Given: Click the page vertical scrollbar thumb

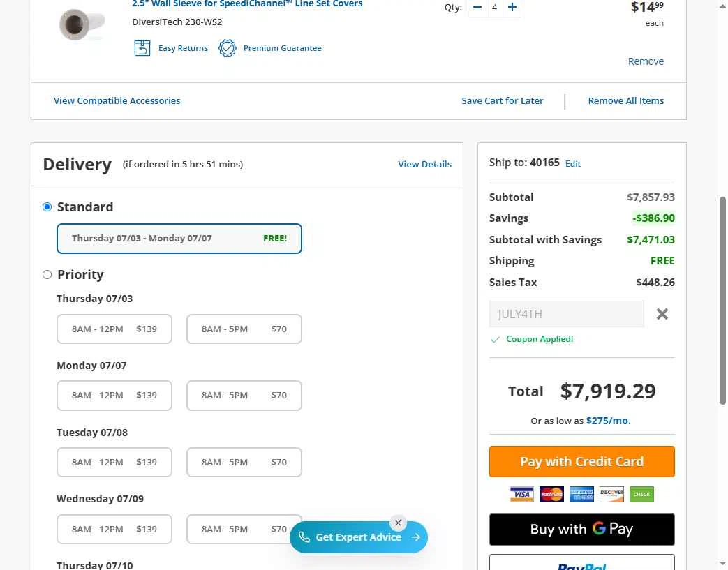Looking at the screenshot, I should coord(722,300).
